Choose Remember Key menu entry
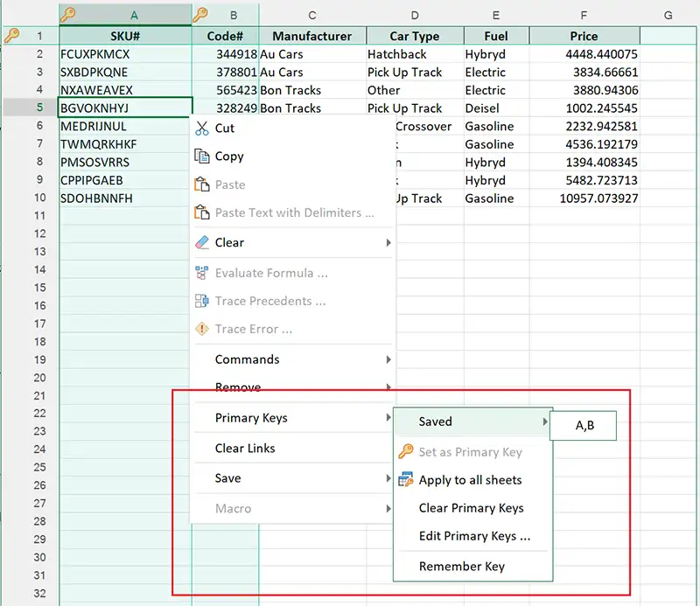Screen dimensions: 700x606 click(461, 566)
